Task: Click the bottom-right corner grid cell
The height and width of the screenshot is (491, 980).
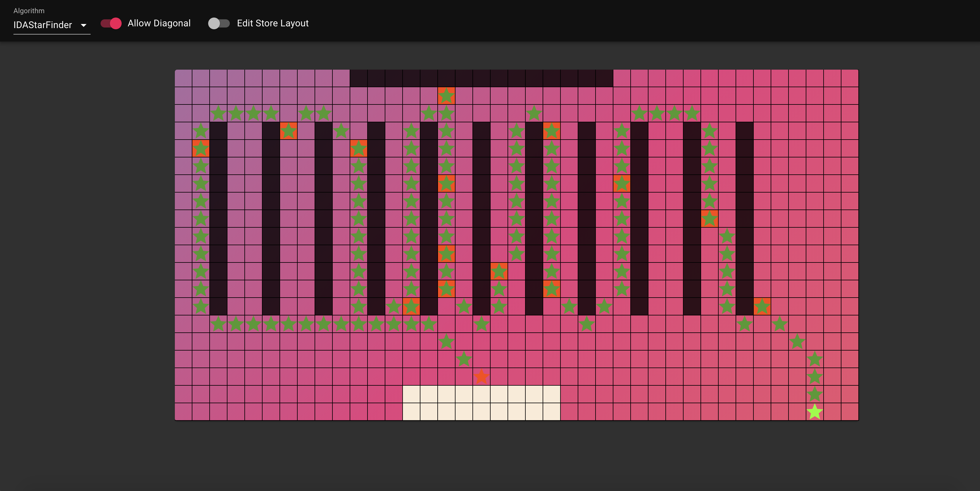Action: pyautogui.click(x=850, y=412)
